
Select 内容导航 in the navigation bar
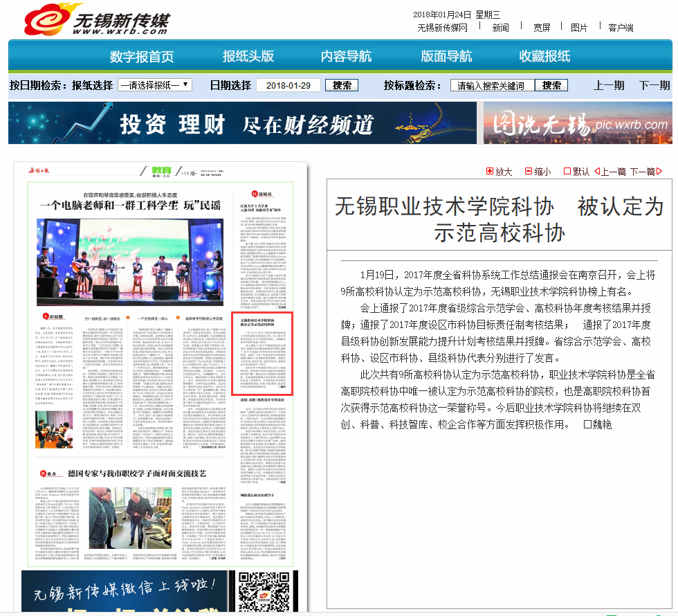pyautogui.click(x=346, y=57)
